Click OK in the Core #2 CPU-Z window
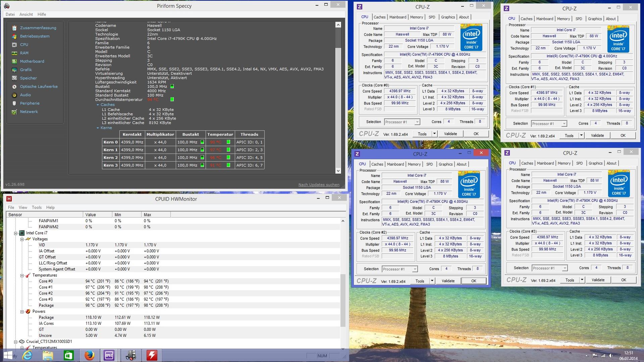This screenshot has width=644, height=362. [474, 281]
